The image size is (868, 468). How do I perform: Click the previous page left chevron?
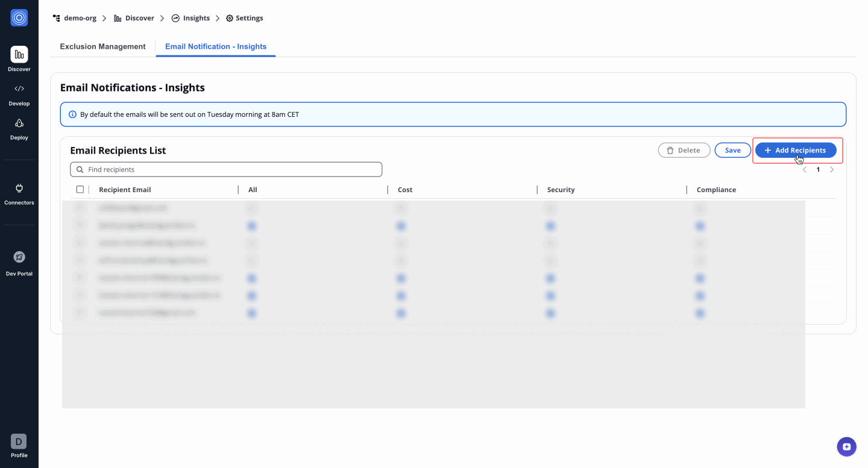click(x=804, y=169)
